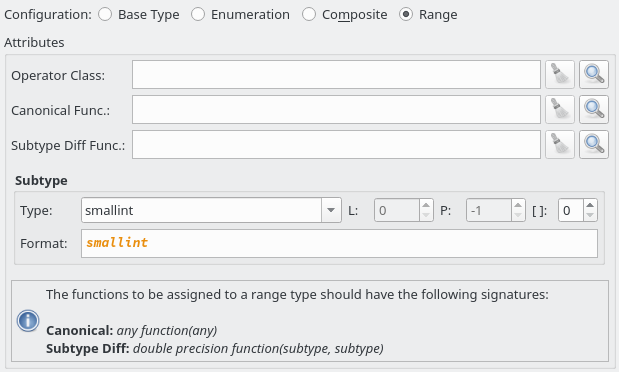Click the Canonical Func. input field
619x372 pixels.
point(336,109)
